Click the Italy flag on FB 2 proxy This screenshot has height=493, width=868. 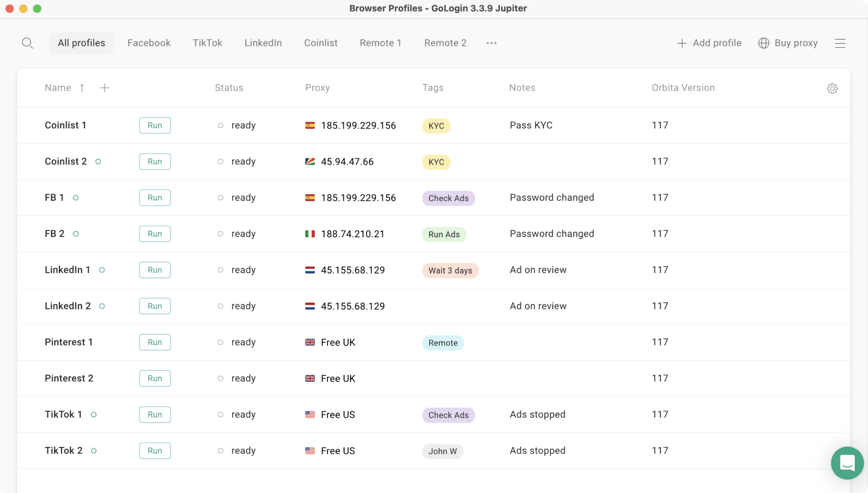(310, 234)
